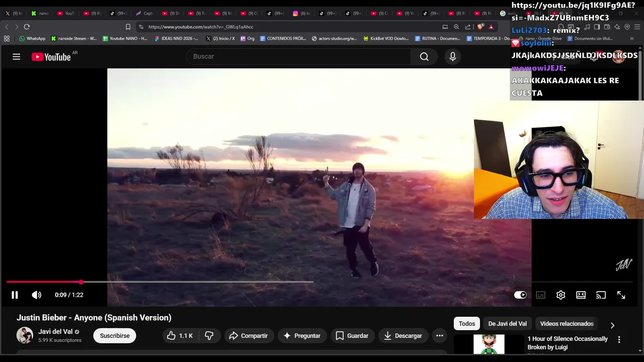This screenshot has height=362, width=644.
Task: Mute the video volume
Action: coord(37,295)
